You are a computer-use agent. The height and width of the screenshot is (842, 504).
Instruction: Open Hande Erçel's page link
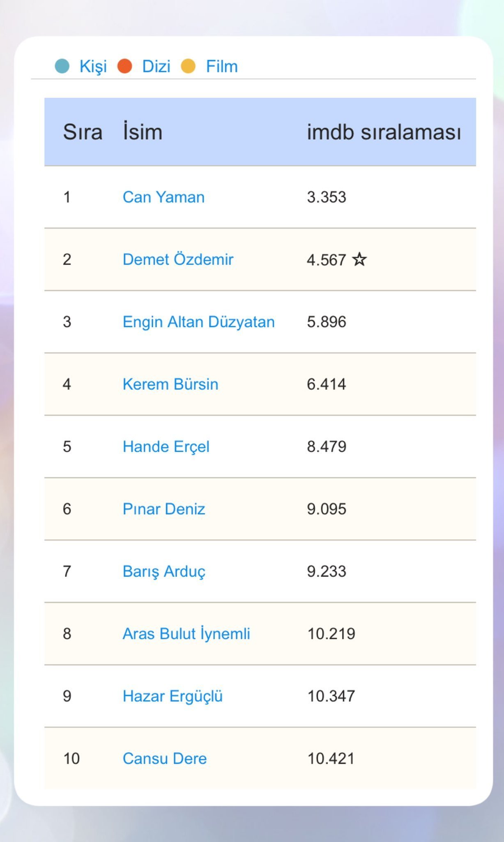pyautogui.click(x=166, y=447)
